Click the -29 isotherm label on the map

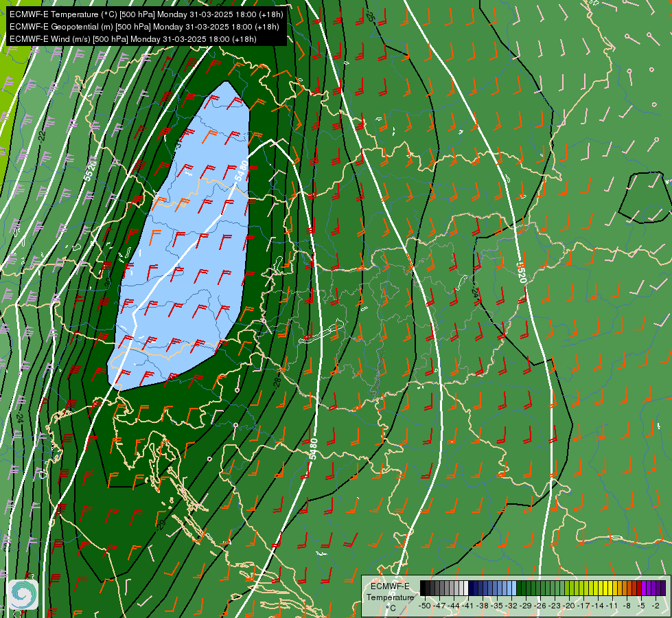coord(161,524)
